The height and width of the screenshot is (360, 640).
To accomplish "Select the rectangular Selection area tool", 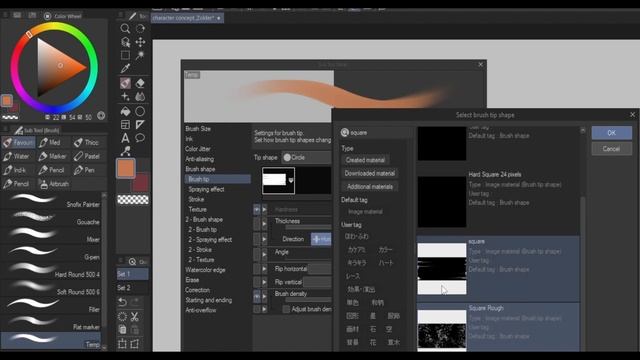I will click(x=125, y=55).
